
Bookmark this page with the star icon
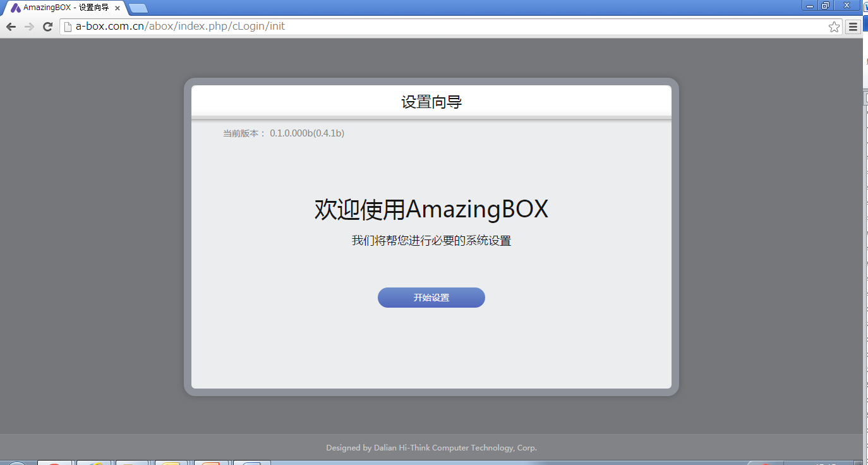(x=834, y=27)
